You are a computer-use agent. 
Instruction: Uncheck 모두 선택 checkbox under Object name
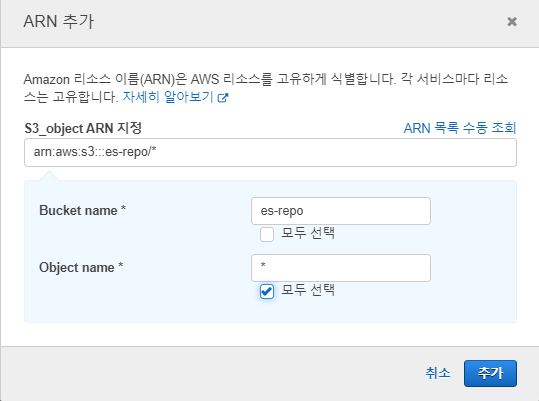[267, 291]
